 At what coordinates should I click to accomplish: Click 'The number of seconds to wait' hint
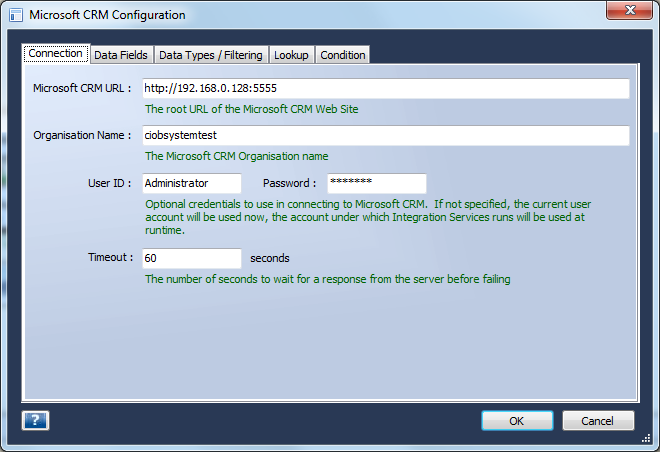328,279
